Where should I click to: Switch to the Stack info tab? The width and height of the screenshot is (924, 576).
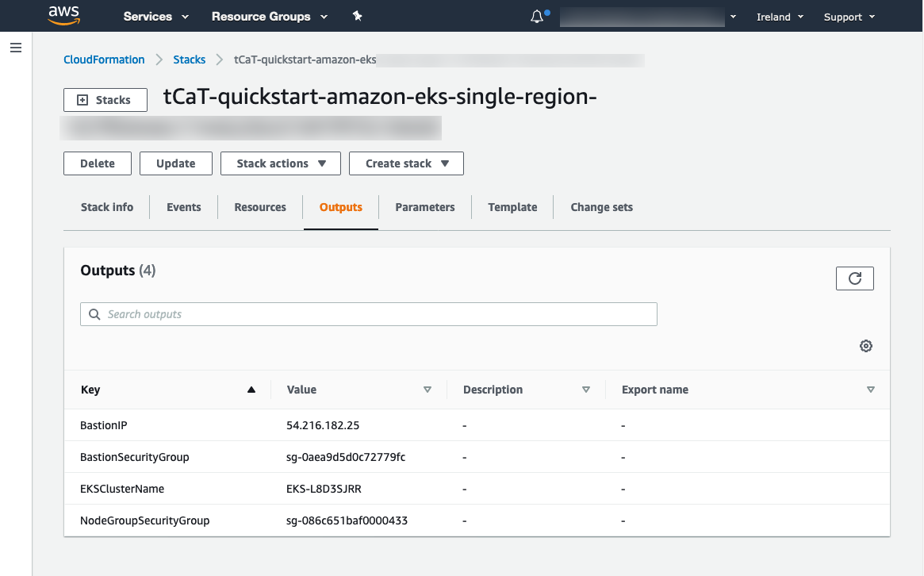tap(106, 207)
